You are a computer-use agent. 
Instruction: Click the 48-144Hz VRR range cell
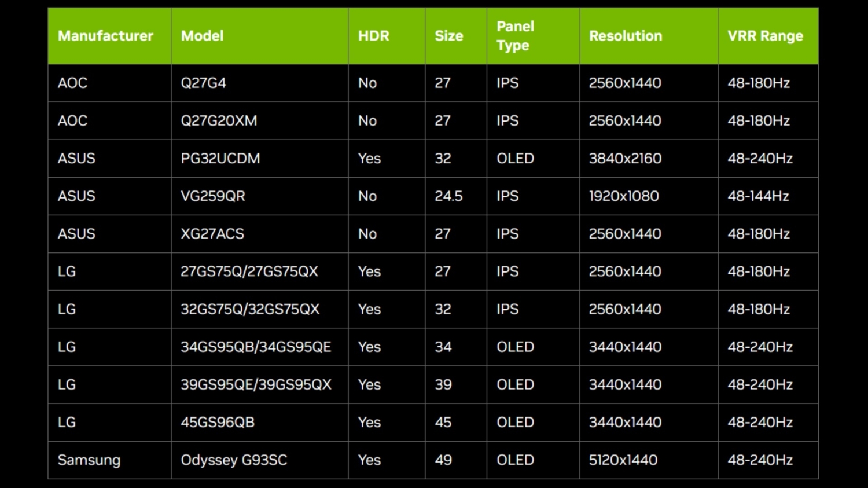(758, 196)
